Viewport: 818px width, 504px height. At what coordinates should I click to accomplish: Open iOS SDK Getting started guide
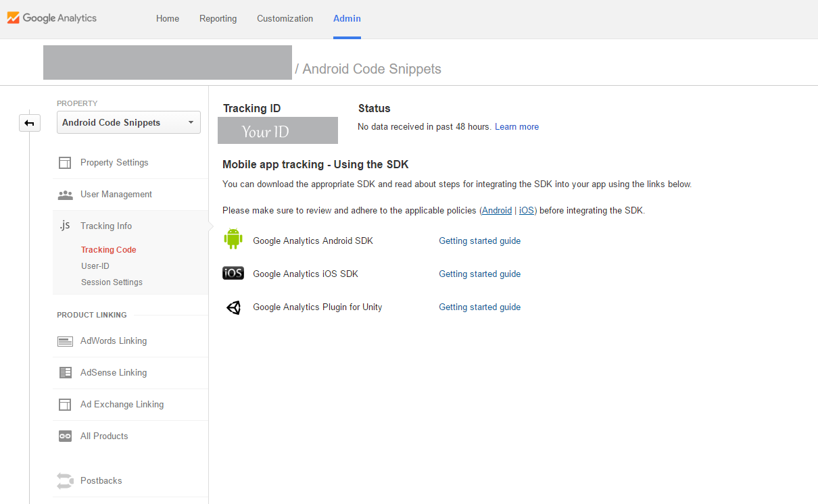pos(479,274)
